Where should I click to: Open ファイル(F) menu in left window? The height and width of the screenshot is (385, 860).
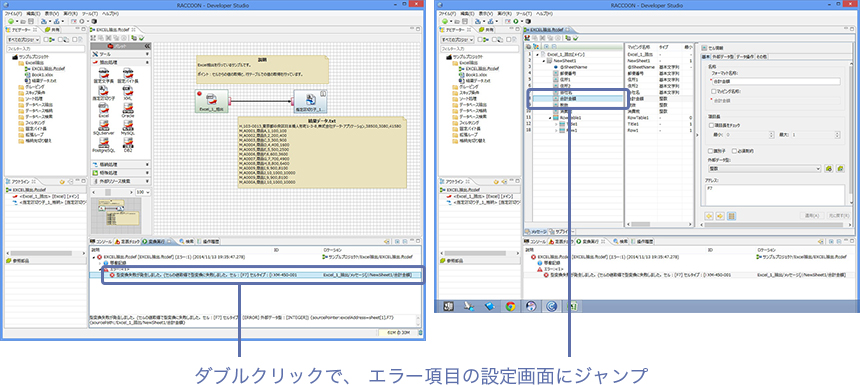(x=14, y=13)
